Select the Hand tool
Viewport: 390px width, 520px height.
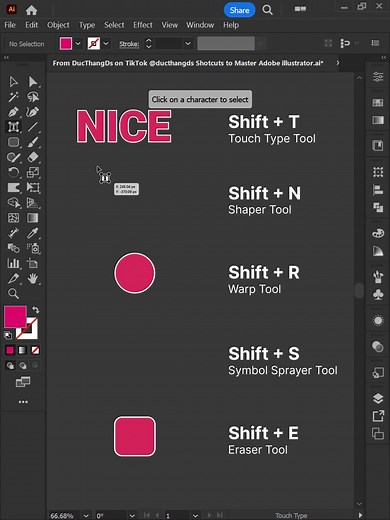click(33, 278)
